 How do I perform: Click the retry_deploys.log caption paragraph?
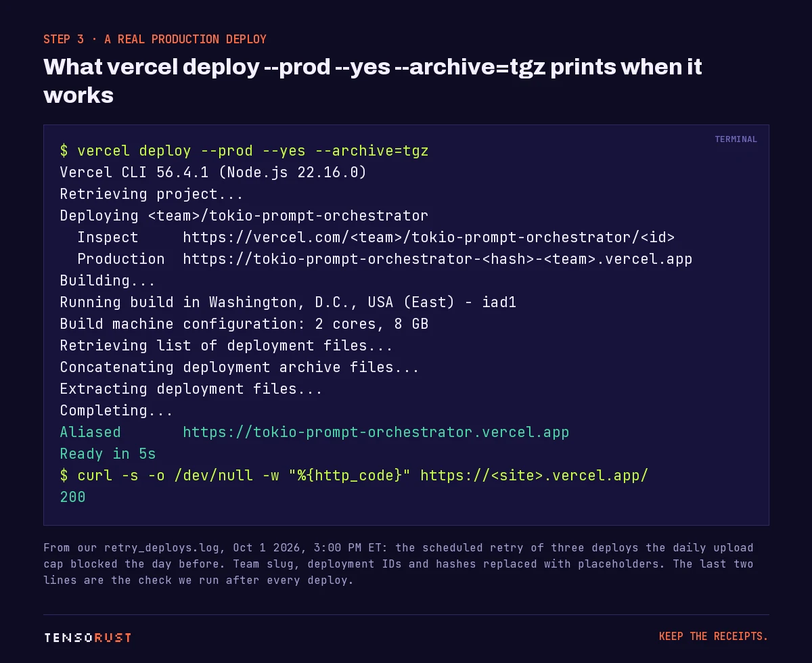tap(399, 564)
